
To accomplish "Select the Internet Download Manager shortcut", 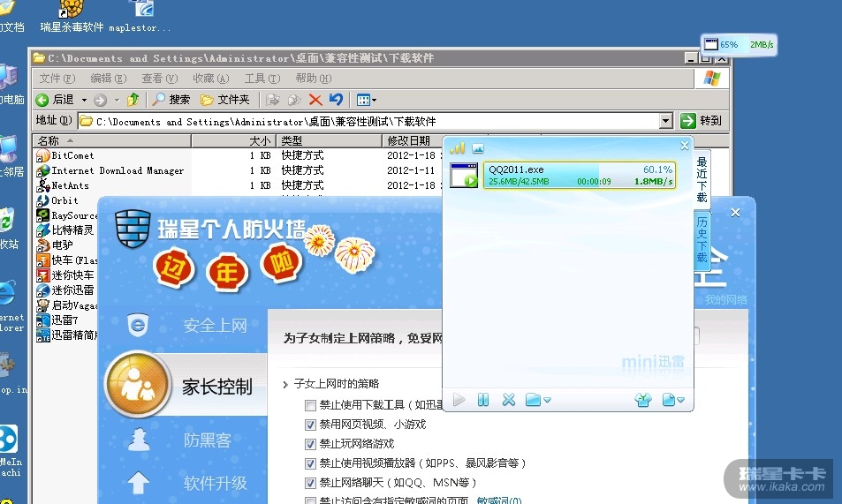I will 110,170.
